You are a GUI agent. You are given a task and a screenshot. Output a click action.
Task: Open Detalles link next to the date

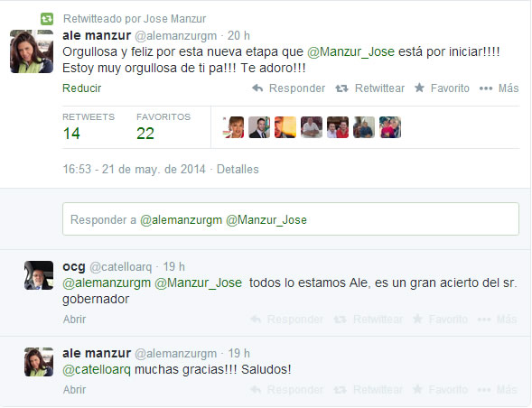[238, 169]
